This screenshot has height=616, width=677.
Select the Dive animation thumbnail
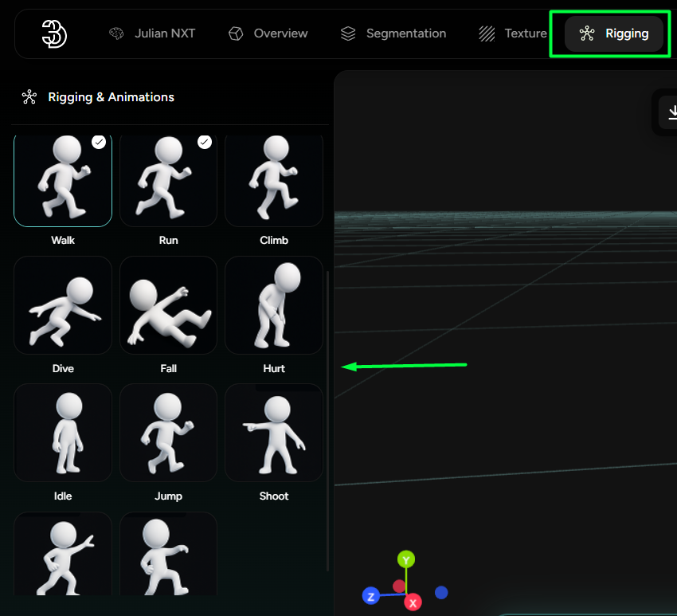point(63,304)
